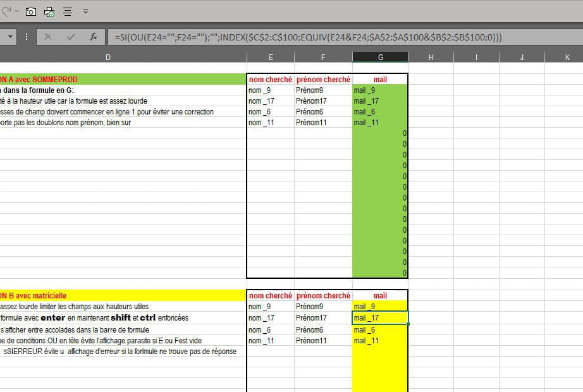Click the cell about 'doublons nom prénom'
Image resolution: width=583 pixels, height=392 pixels.
coord(123,123)
